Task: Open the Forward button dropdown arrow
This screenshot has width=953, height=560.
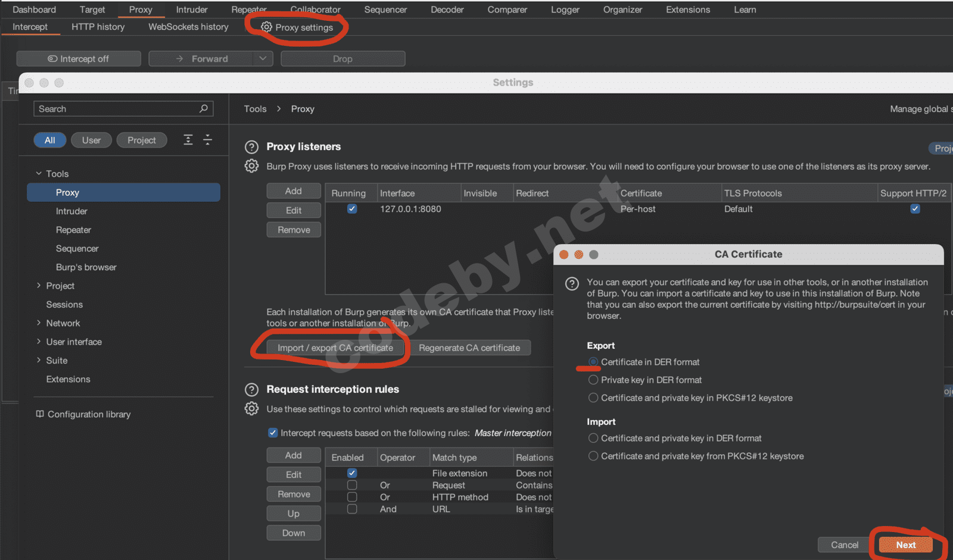Action: point(262,58)
